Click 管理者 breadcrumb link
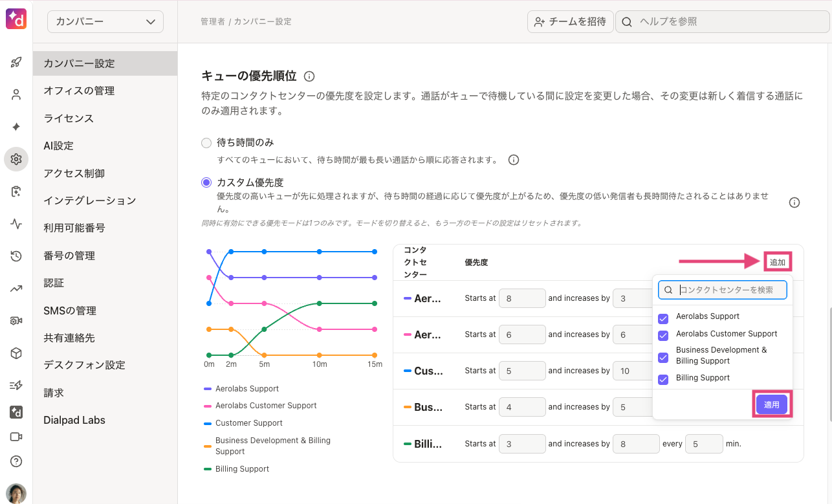 [213, 21]
